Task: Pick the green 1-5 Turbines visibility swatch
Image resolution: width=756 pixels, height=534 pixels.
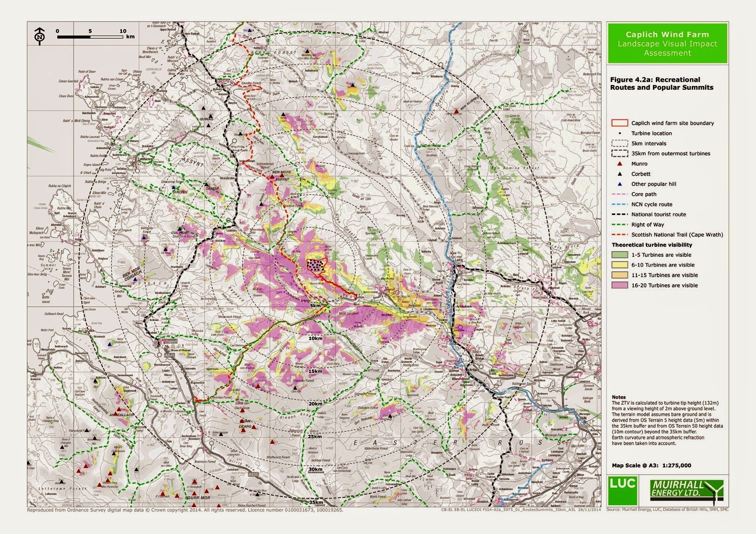Action: tap(619, 255)
